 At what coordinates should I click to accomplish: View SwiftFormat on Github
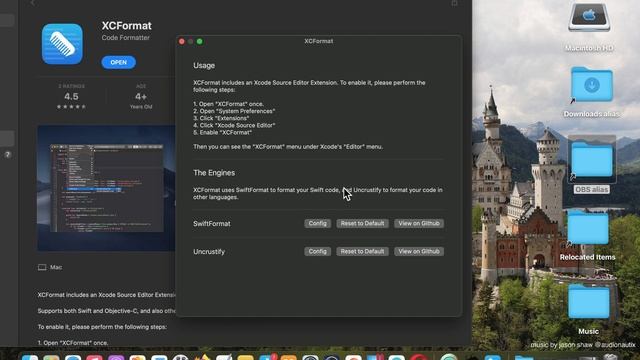point(419,223)
